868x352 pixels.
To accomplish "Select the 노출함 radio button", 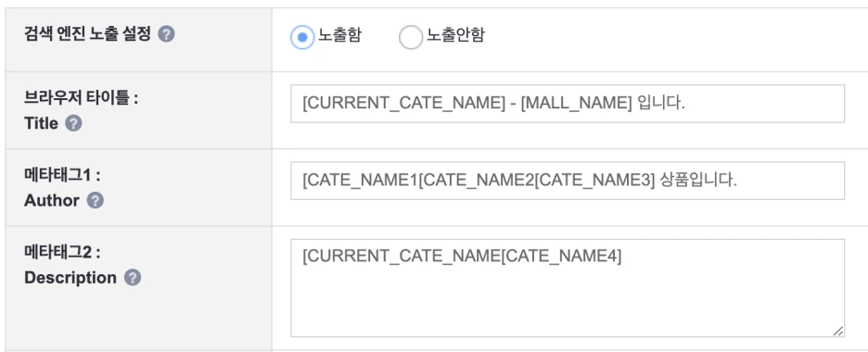I will coord(302,38).
